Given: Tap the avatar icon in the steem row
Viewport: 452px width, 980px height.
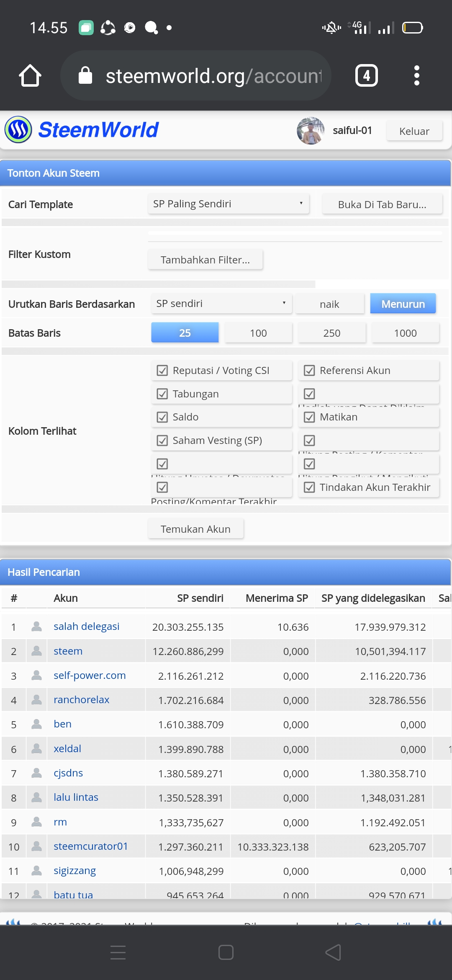Looking at the screenshot, I should point(37,651).
